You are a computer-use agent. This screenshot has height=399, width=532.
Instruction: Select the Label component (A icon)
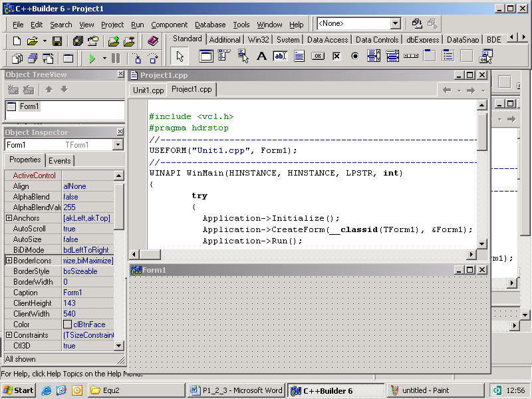tap(261, 56)
